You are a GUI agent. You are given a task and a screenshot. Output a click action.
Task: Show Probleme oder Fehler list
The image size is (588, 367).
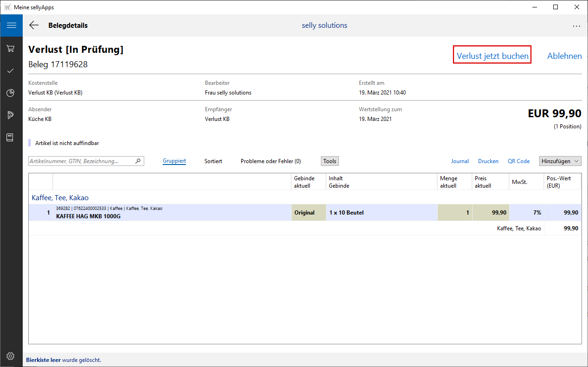270,161
